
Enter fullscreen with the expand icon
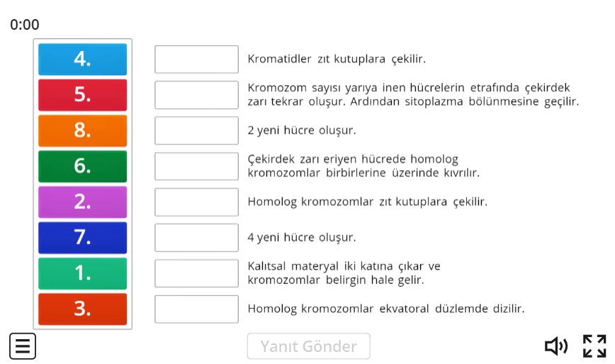point(594,346)
